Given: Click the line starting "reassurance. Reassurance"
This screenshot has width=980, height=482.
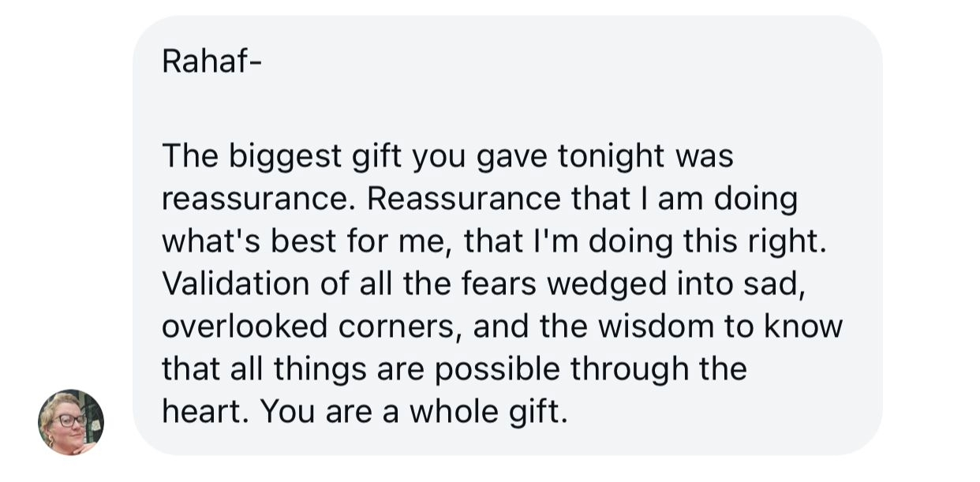Looking at the screenshot, I should [479, 199].
